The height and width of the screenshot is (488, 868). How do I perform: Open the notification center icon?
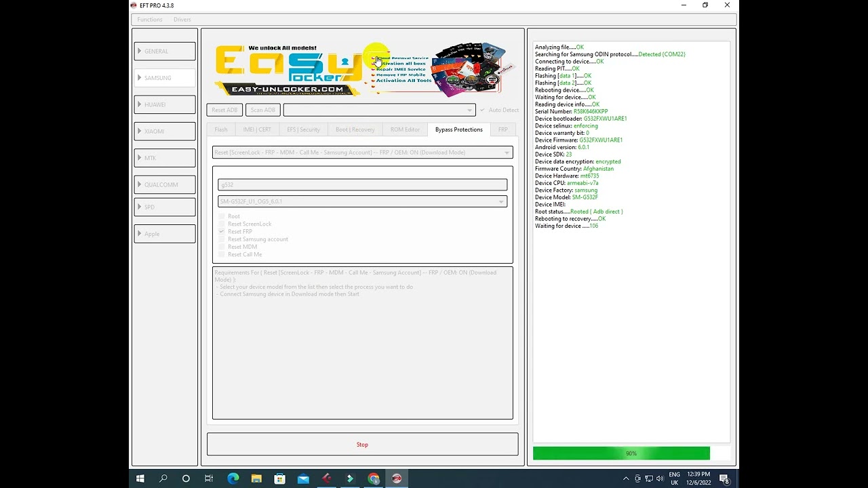click(x=724, y=479)
